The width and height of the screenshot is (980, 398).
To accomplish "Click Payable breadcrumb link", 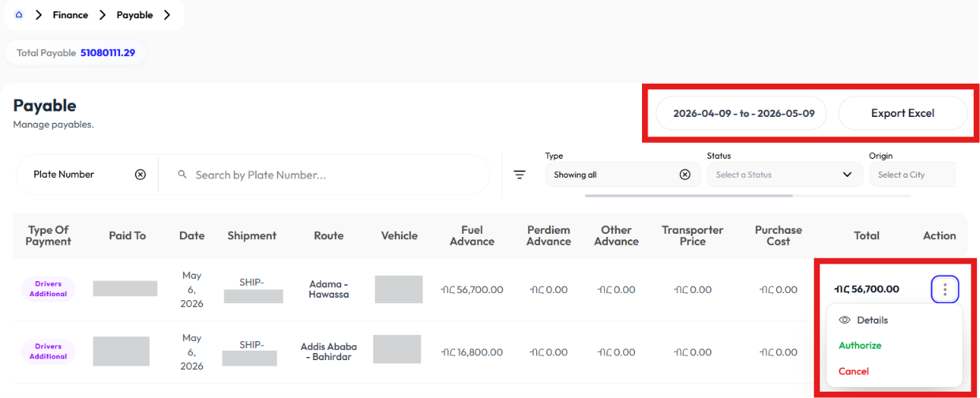I will tap(134, 14).
